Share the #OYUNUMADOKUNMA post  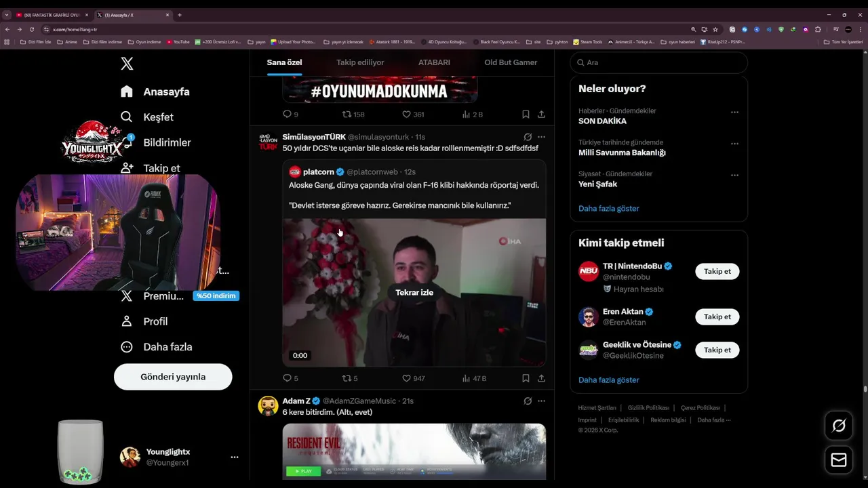pyautogui.click(x=541, y=115)
